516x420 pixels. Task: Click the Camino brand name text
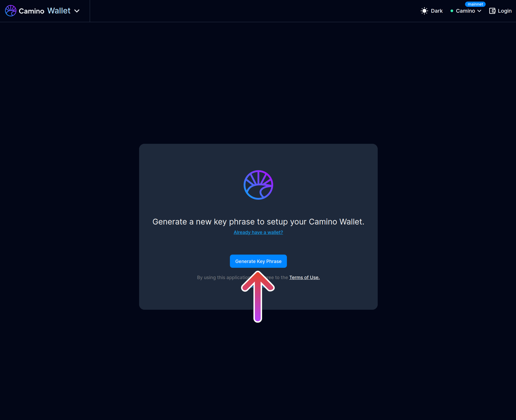31,11
